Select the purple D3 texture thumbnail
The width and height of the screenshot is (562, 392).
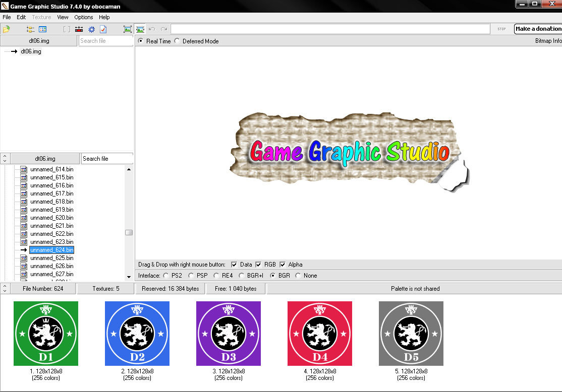click(229, 333)
